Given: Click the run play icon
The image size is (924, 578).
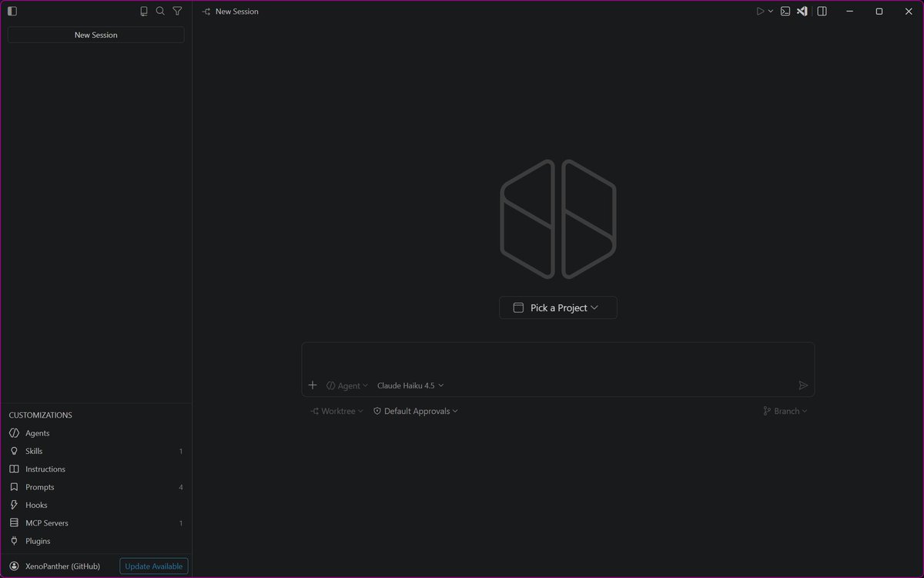Looking at the screenshot, I should click(760, 12).
